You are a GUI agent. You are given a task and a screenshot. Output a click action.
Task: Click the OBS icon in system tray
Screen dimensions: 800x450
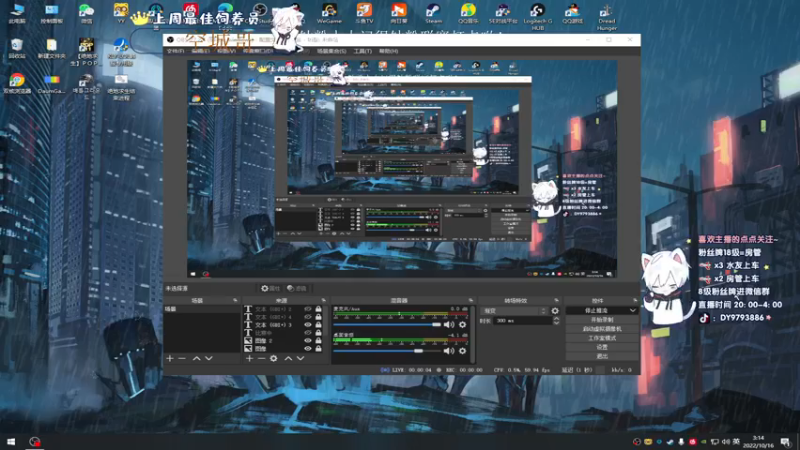click(x=637, y=442)
